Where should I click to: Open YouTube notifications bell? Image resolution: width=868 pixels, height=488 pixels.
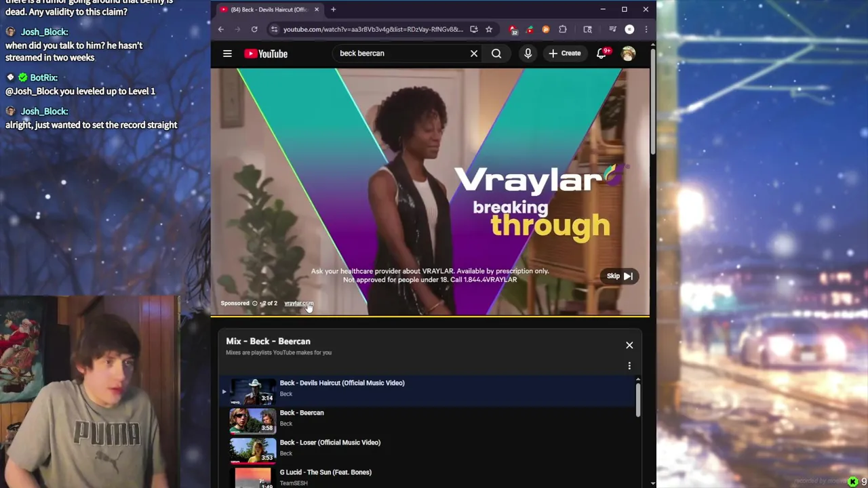pos(601,54)
